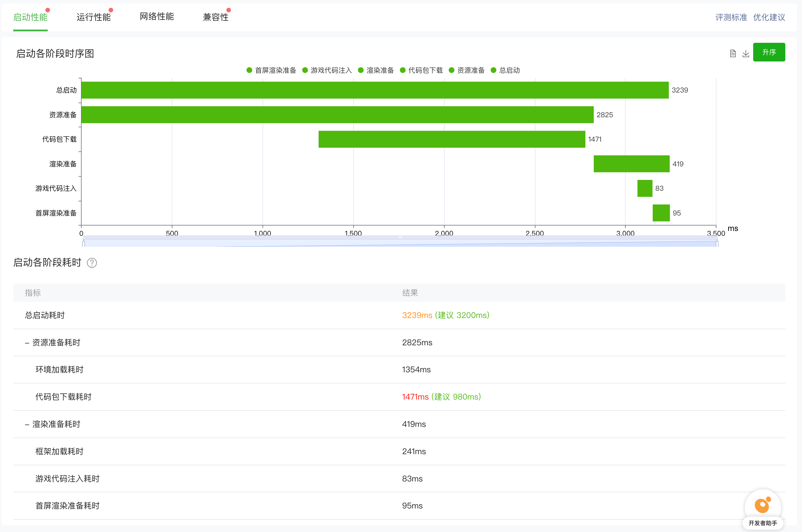Collapse the 资源准备耗时 row
The height and width of the screenshot is (532, 802).
point(27,343)
